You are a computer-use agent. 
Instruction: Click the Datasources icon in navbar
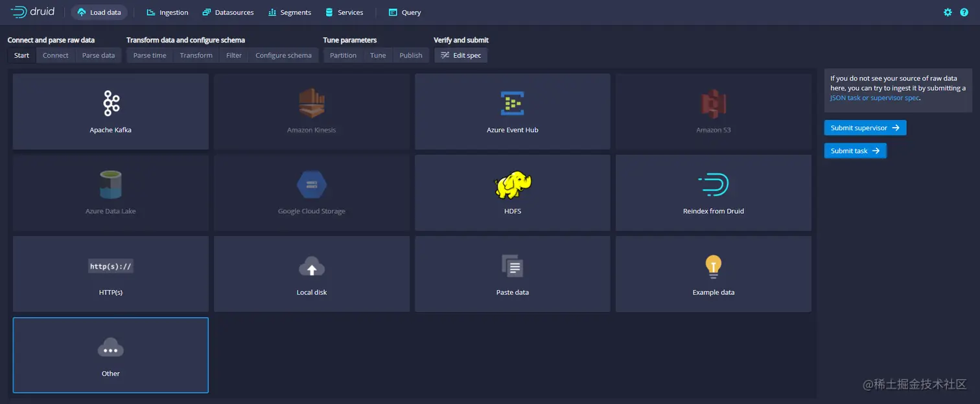pyautogui.click(x=207, y=12)
